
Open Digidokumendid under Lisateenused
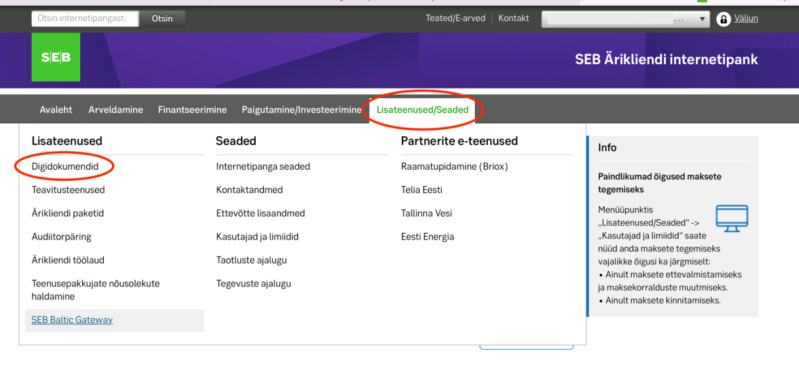click(x=65, y=167)
